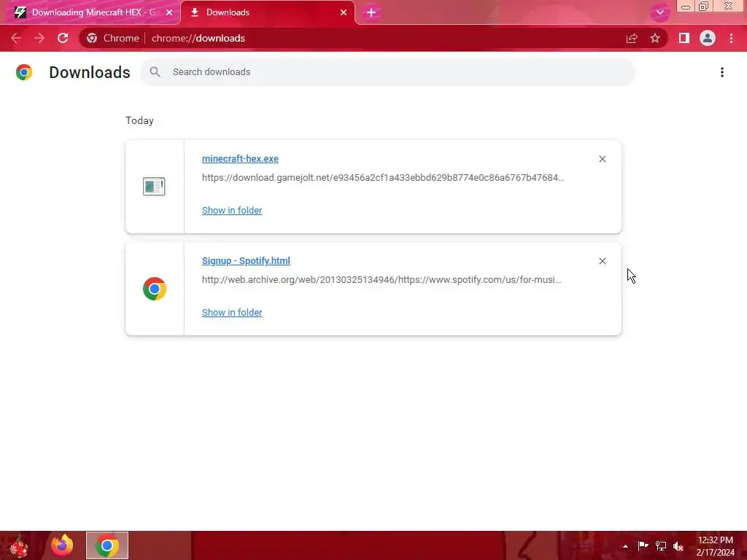
Task: Click the minecraft-hex.exe file icon
Action: tap(154, 186)
